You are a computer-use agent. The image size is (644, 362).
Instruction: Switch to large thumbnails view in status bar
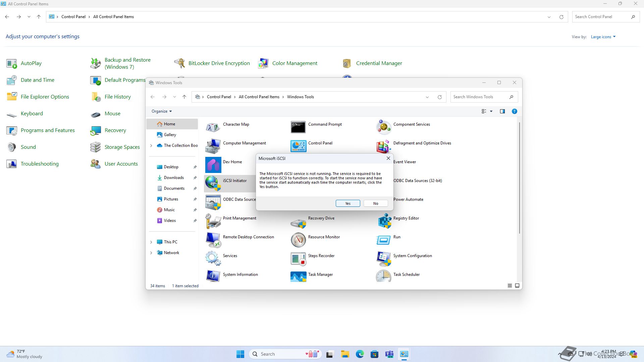pyautogui.click(x=517, y=286)
